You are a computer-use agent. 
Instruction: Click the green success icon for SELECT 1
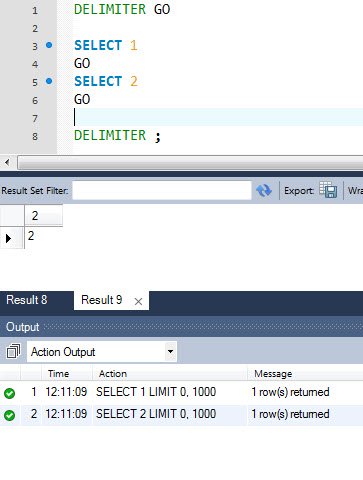9,393
